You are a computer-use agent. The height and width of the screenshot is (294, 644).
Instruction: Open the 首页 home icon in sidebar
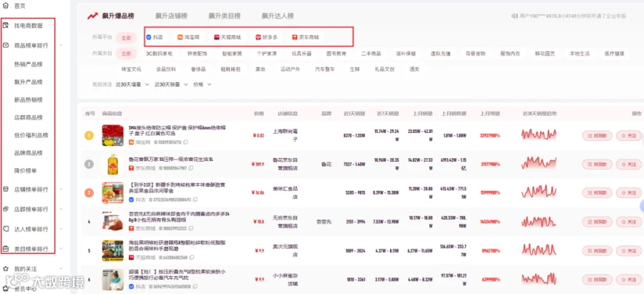click(5, 6)
